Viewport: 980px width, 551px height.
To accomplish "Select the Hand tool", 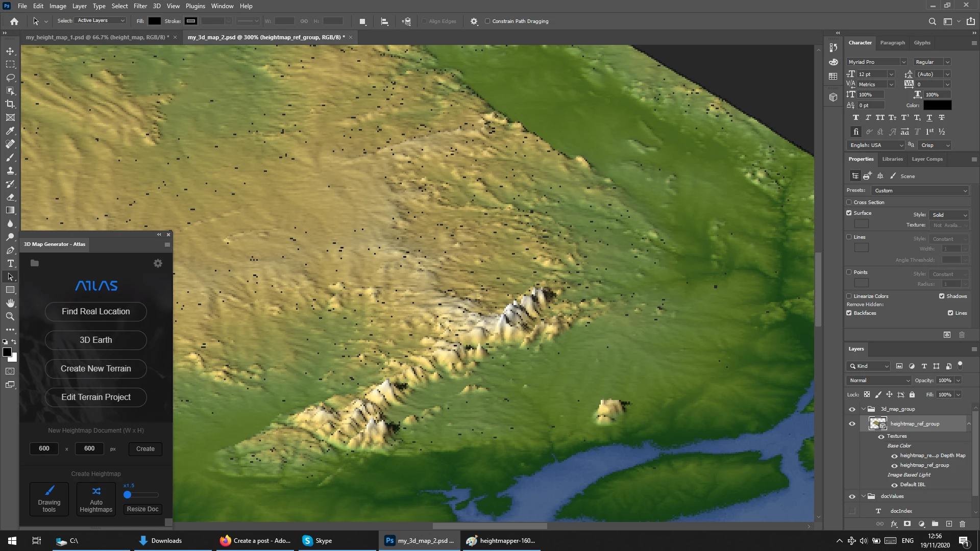I will coord(10,303).
